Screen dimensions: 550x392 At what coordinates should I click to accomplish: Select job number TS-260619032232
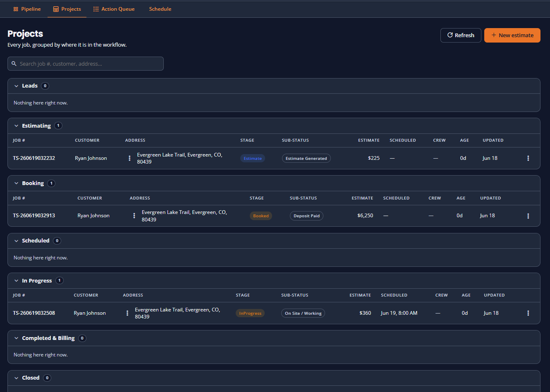click(34, 158)
